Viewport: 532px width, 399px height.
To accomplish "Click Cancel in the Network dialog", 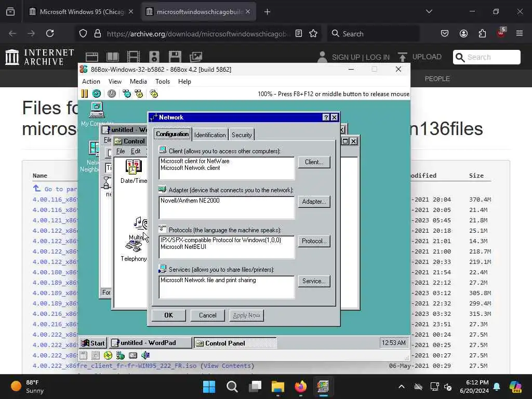I will coord(208,315).
